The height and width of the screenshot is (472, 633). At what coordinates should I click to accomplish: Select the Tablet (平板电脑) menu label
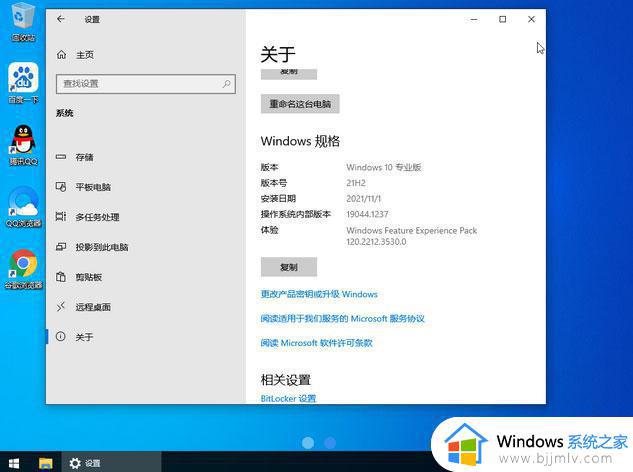93,187
